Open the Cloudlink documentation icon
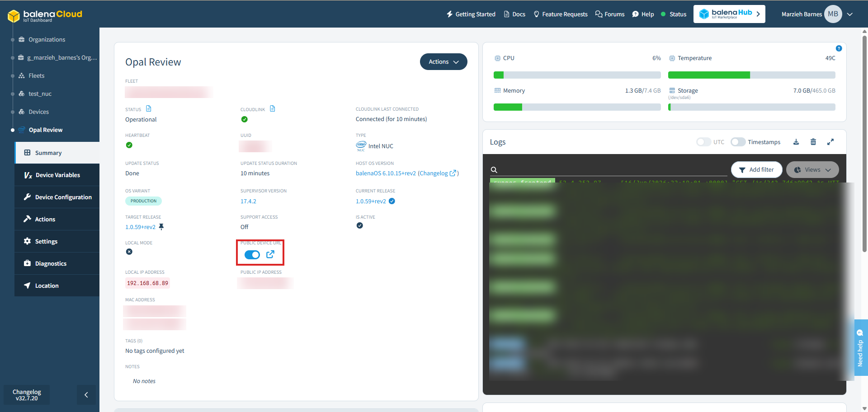Image resolution: width=868 pixels, height=412 pixels. point(273,109)
